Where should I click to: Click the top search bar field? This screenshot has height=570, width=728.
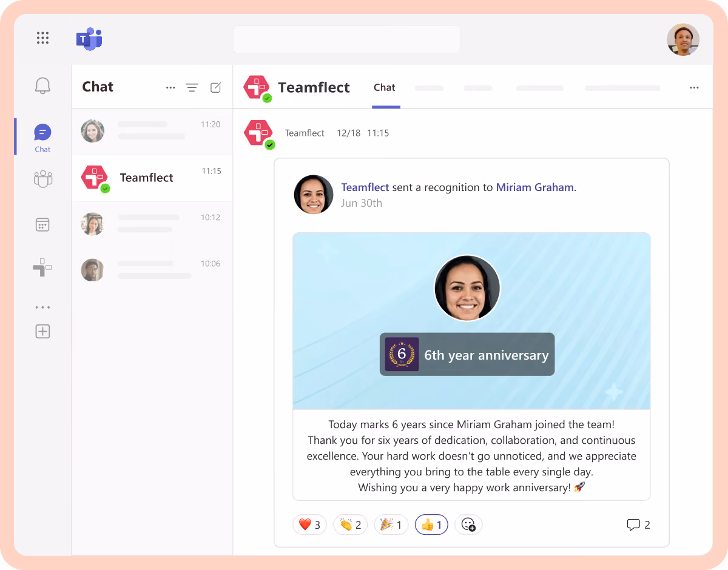pos(346,39)
